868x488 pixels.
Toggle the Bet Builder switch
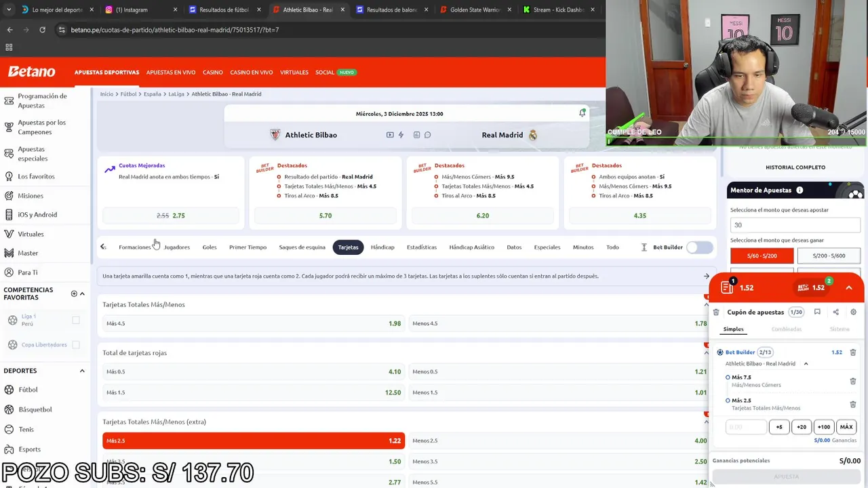coord(700,247)
